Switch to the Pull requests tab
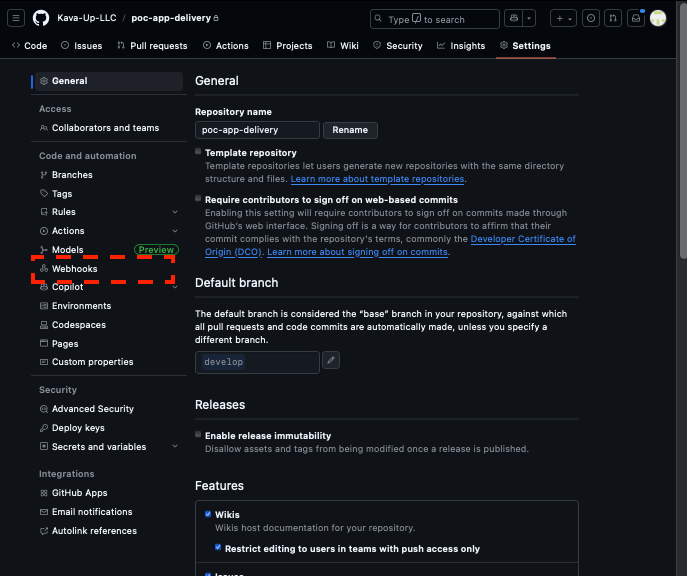687x576 pixels. (x=152, y=45)
